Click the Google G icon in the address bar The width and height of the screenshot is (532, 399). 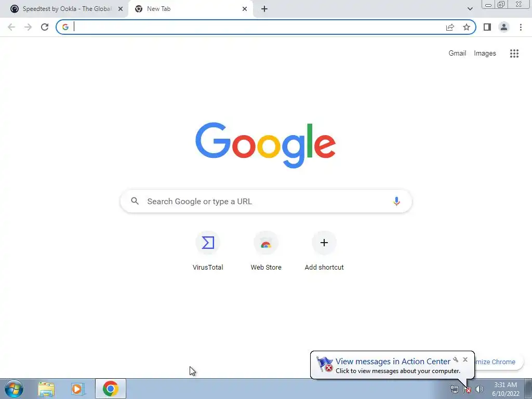tap(65, 27)
